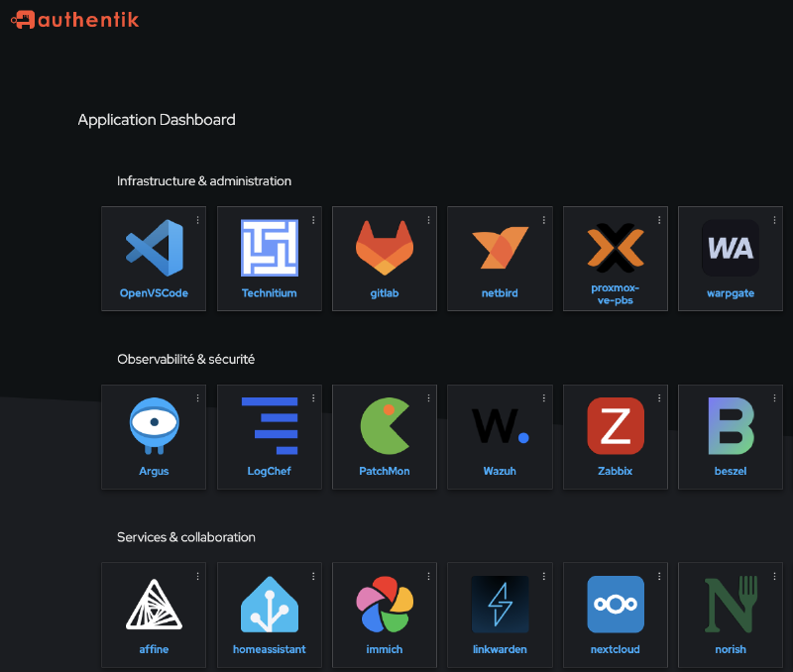Open affine card three-dot menu
The image size is (793, 672).
(x=197, y=576)
